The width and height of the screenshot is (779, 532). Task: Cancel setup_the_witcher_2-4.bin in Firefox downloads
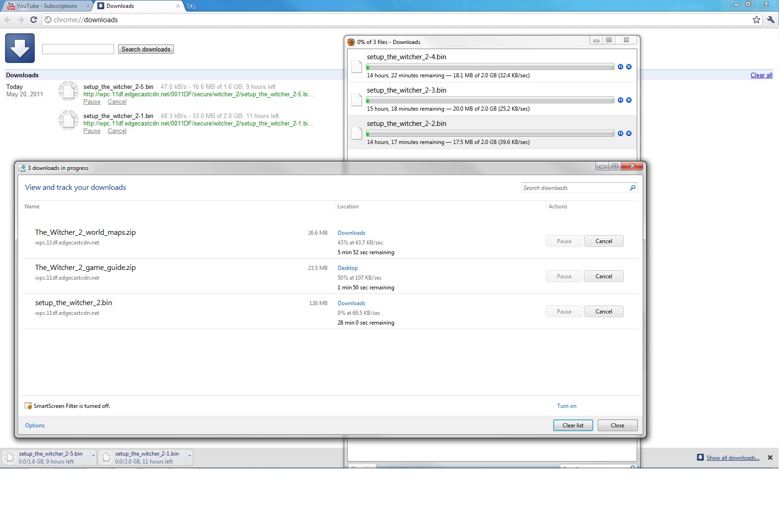click(629, 67)
